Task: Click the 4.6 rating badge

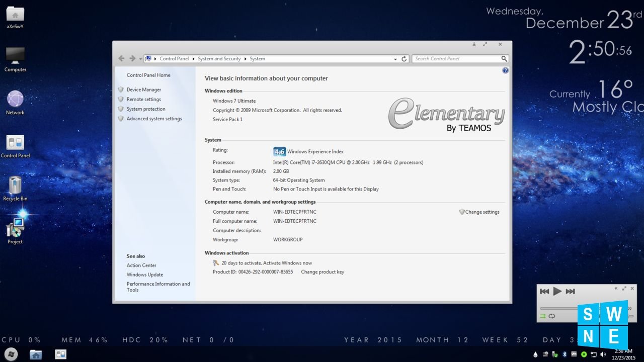Action: click(x=279, y=151)
